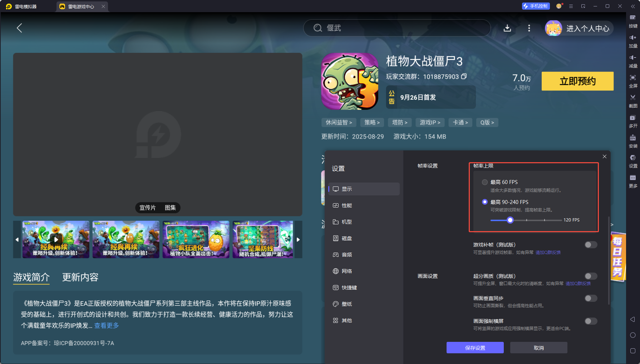This screenshot has height=364, width=640.
Task: Open the Q版 tag
Action: (x=487, y=123)
